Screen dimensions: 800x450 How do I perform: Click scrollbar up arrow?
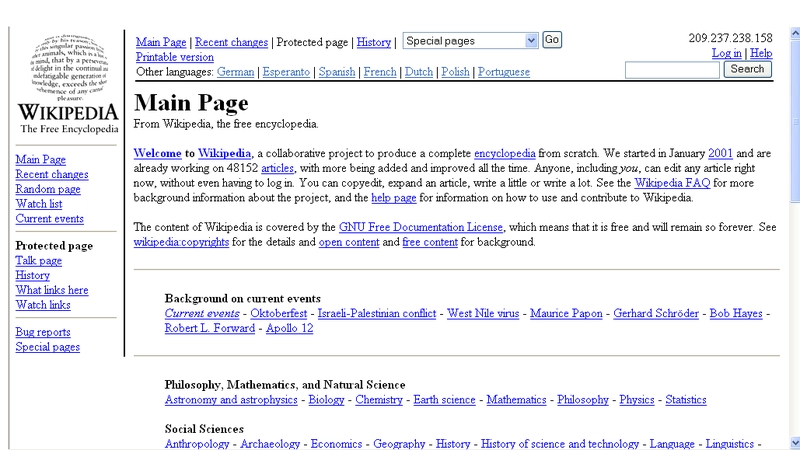point(795,34)
